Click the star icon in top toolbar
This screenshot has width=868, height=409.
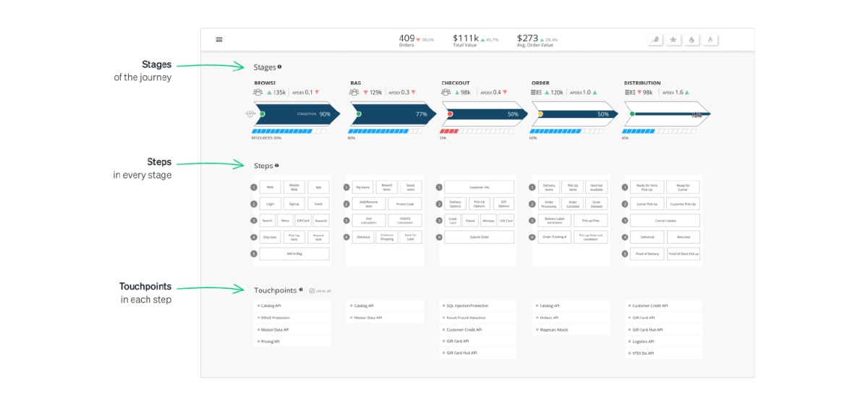coord(673,40)
